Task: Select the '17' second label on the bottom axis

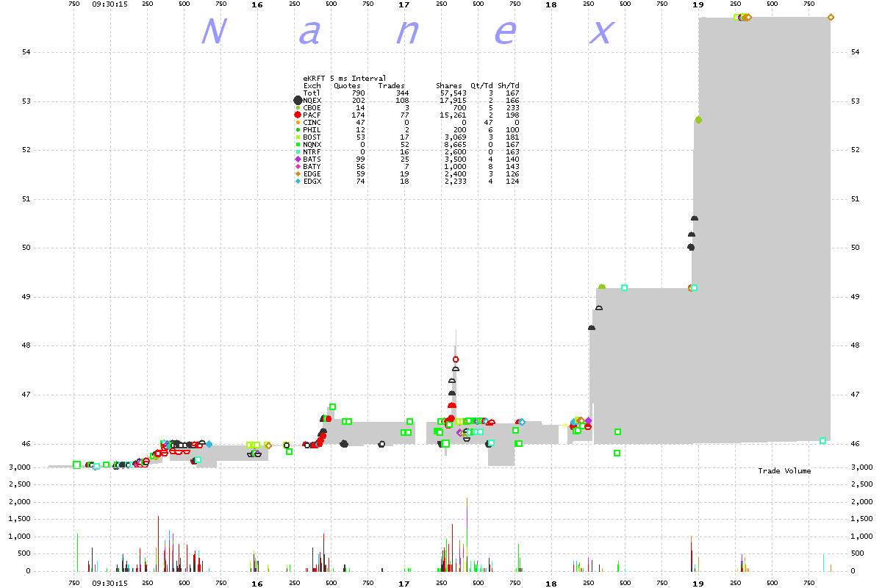Action: [x=404, y=583]
